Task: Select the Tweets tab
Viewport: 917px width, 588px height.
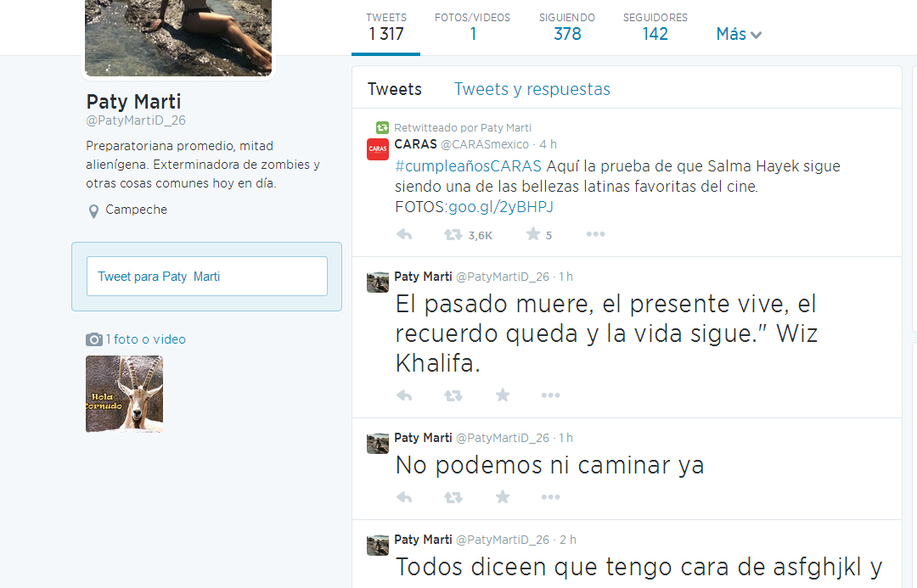Action: point(394,89)
